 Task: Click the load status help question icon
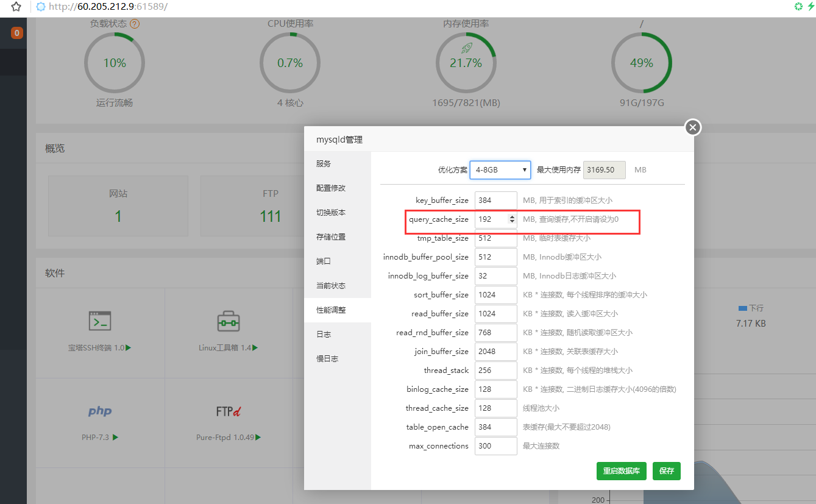click(x=135, y=24)
